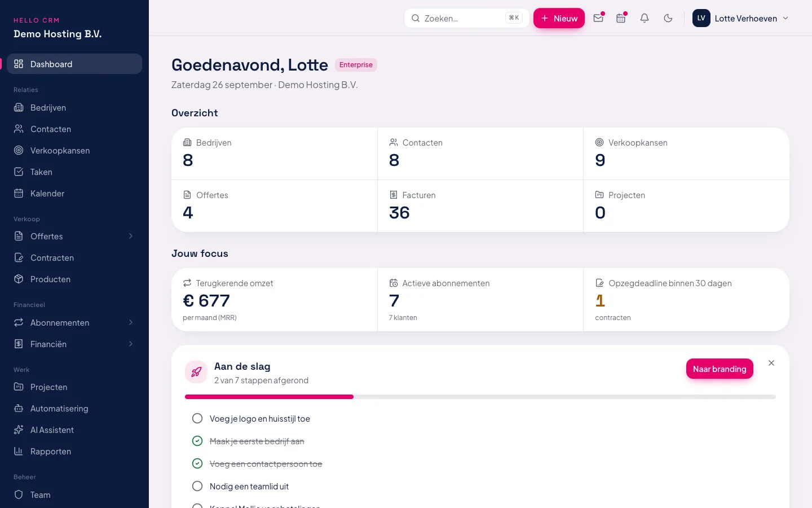Click the Aan de slag progress bar
This screenshot has height=508, width=812.
480,397
